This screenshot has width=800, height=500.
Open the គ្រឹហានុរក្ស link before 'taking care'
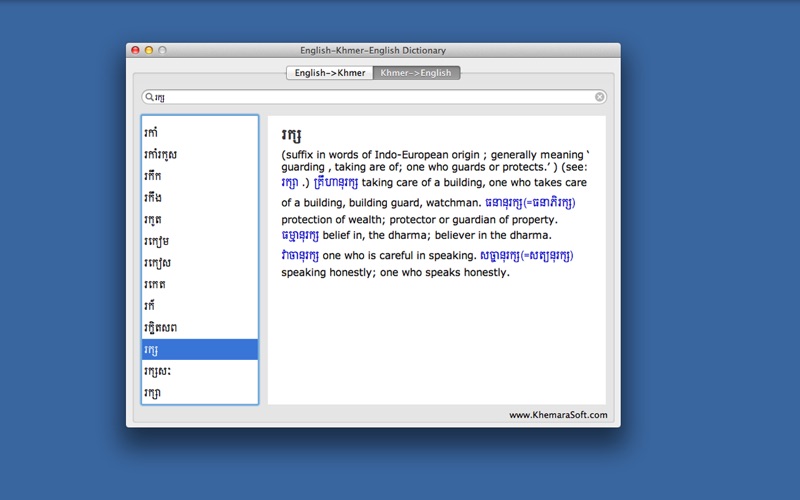(x=336, y=183)
